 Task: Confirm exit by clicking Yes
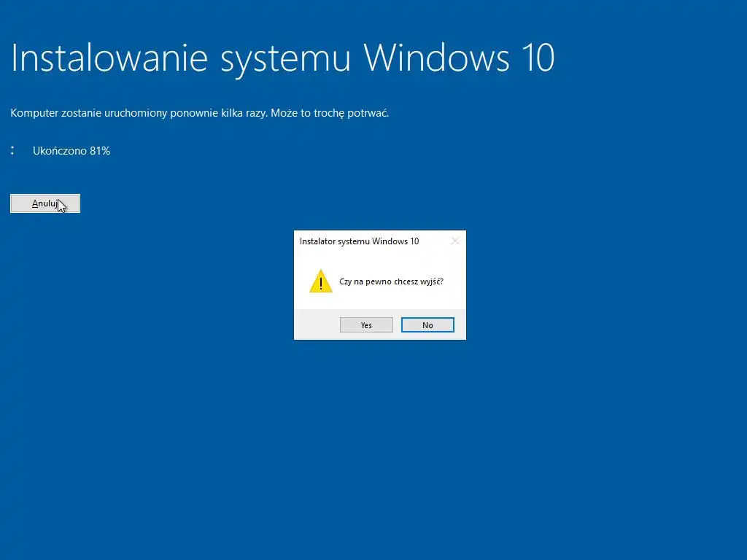pos(366,324)
